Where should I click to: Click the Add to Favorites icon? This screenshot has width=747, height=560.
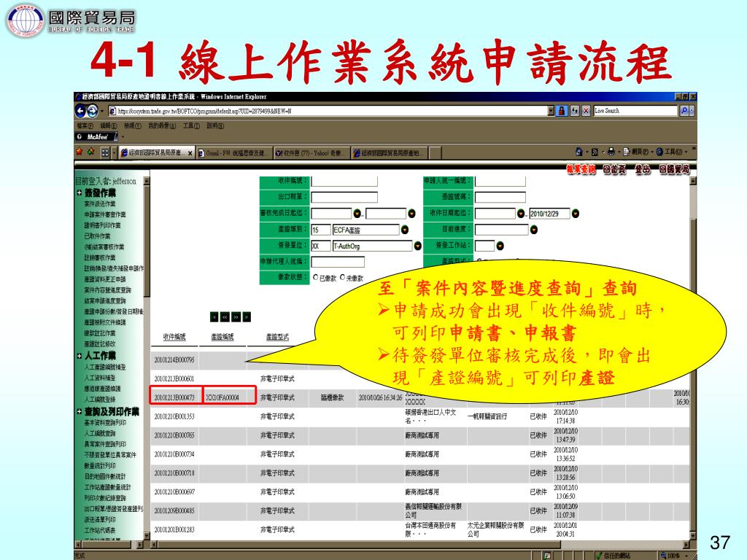[90, 152]
